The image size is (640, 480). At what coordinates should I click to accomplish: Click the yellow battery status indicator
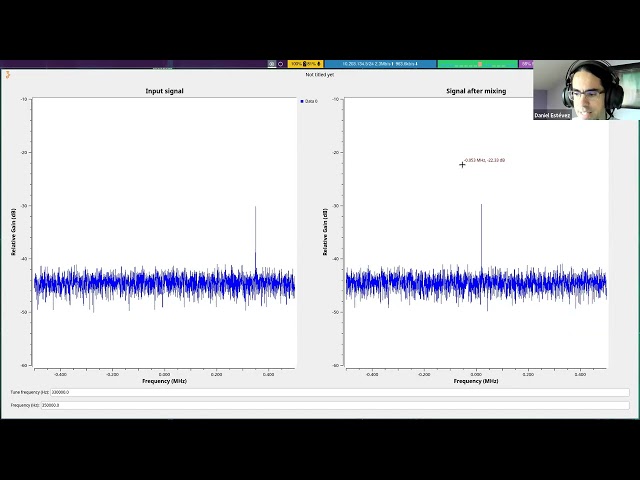[305, 64]
